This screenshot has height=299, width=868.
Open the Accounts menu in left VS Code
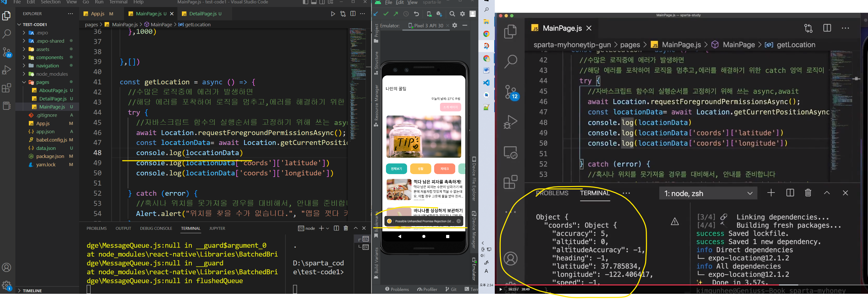pyautogui.click(x=7, y=267)
